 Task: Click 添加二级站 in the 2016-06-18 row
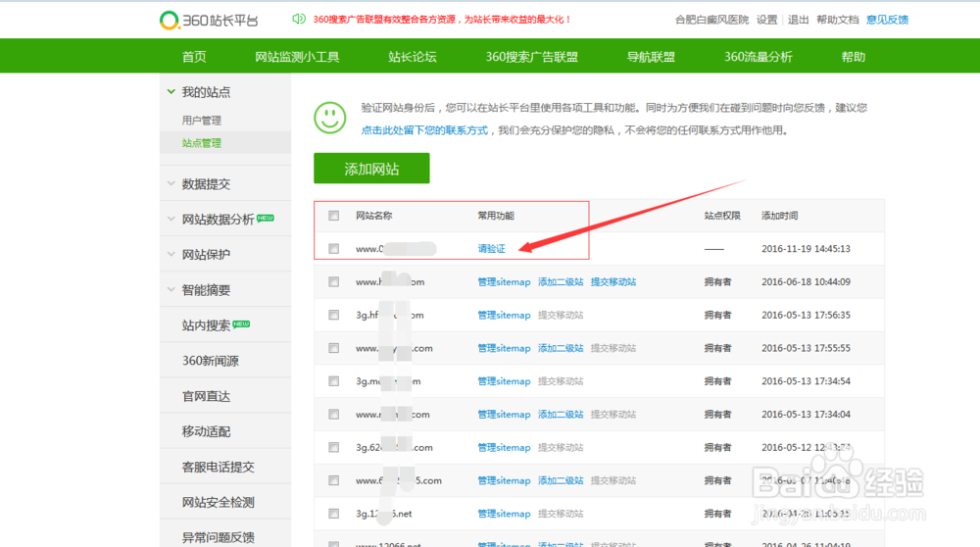click(x=561, y=282)
